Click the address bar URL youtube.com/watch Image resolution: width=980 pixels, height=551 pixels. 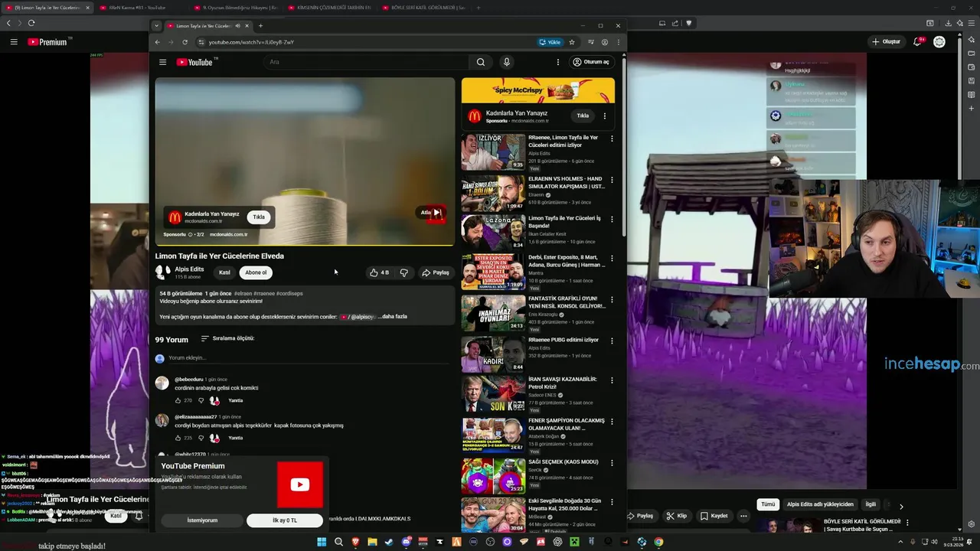[251, 42]
